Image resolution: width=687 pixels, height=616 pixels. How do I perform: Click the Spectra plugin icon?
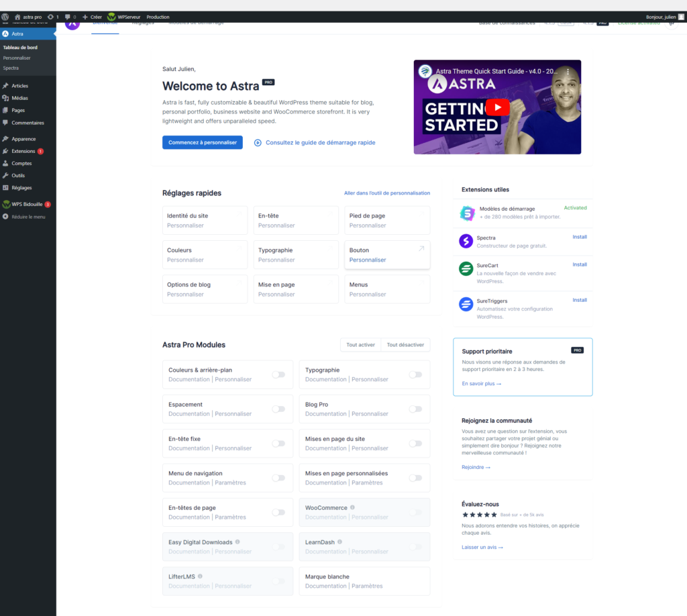tap(466, 241)
